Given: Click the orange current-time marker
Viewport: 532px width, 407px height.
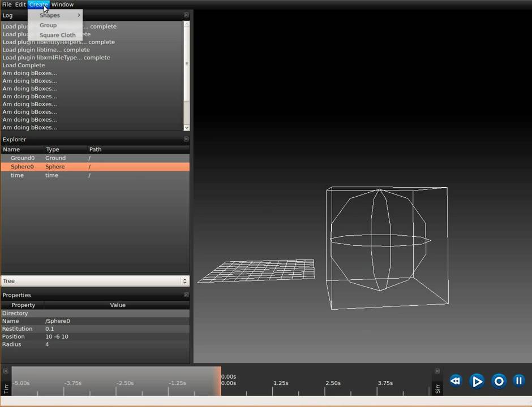Looking at the screenshot, I should 218,381.
